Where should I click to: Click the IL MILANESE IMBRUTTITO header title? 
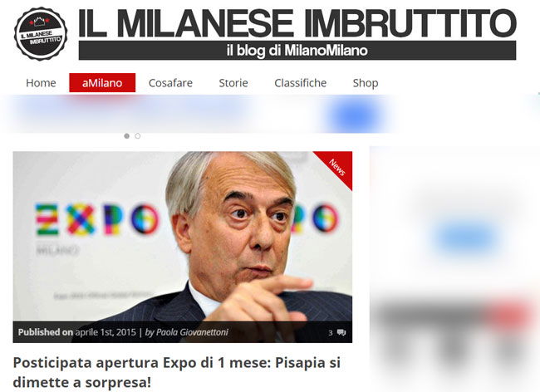(x=297, y=23)
